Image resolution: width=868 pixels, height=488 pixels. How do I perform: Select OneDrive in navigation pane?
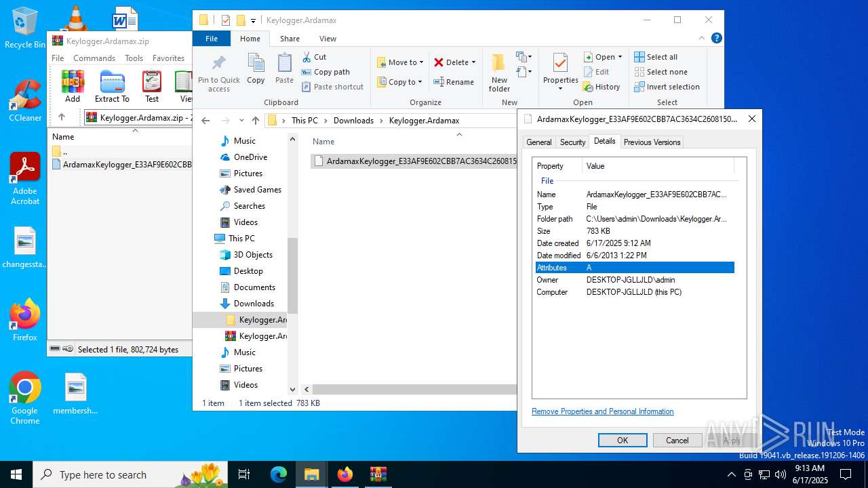[250, 157]
